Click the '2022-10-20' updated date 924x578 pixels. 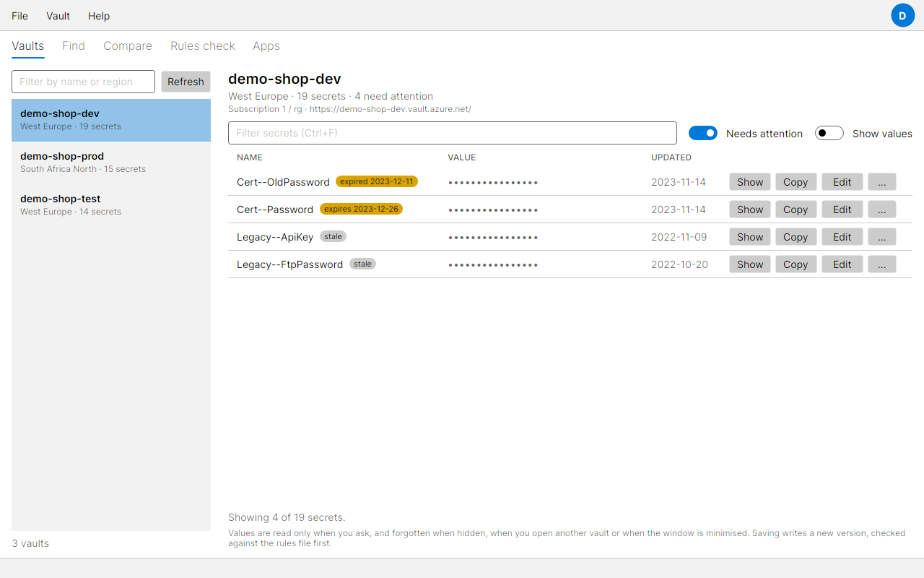pos(679,264)
